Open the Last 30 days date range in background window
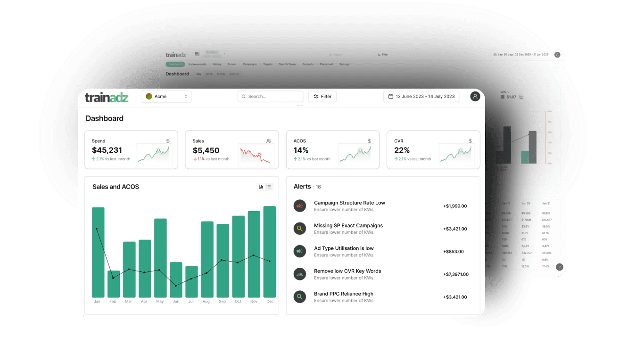 click(x=521, y=55)
